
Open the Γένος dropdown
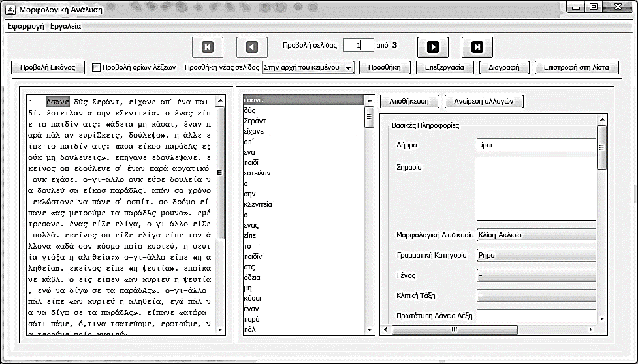tap(536, 275)
